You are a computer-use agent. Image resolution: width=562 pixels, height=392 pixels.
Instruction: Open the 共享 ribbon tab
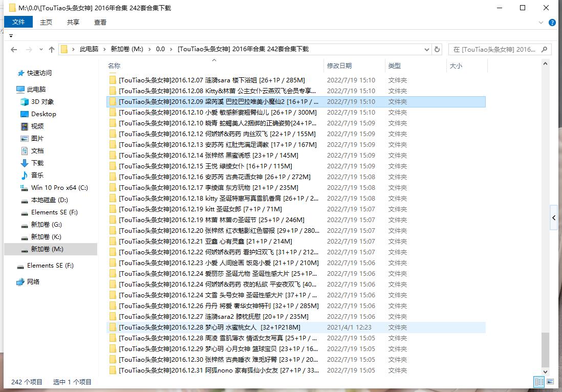coord(73,22)
